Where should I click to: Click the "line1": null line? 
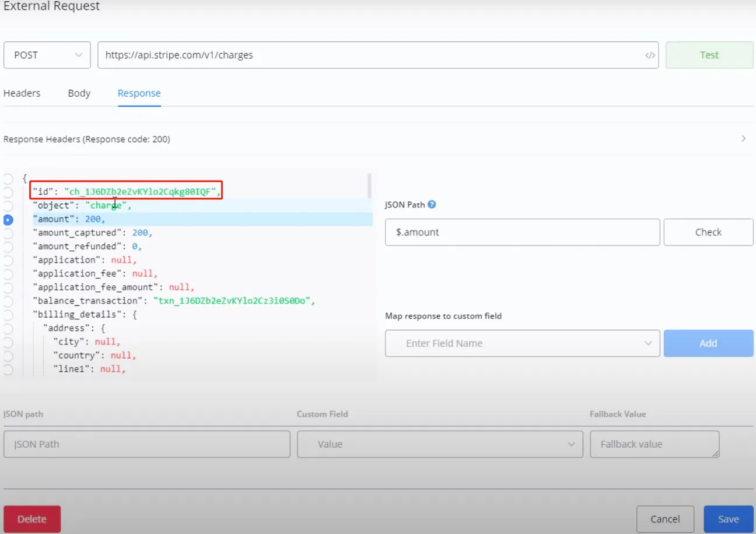click(x=90, y=369)
